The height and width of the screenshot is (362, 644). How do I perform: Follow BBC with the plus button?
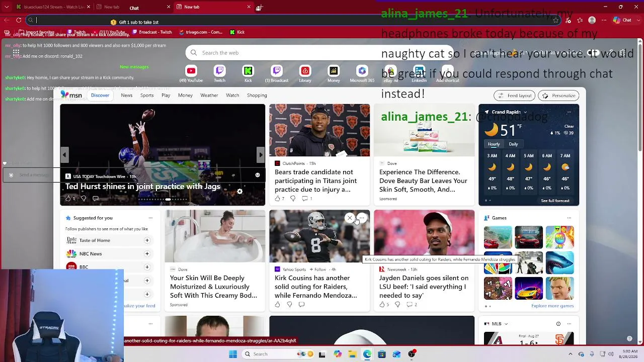(147, 267)
